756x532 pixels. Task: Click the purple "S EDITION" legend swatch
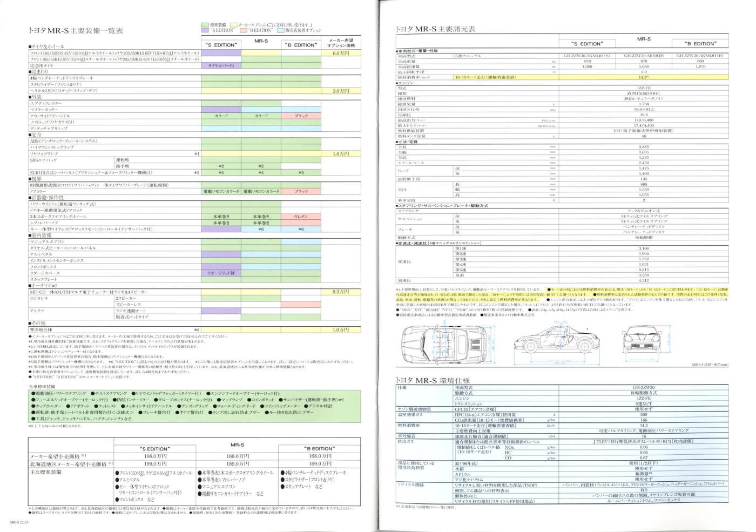[x=205, y=31]
